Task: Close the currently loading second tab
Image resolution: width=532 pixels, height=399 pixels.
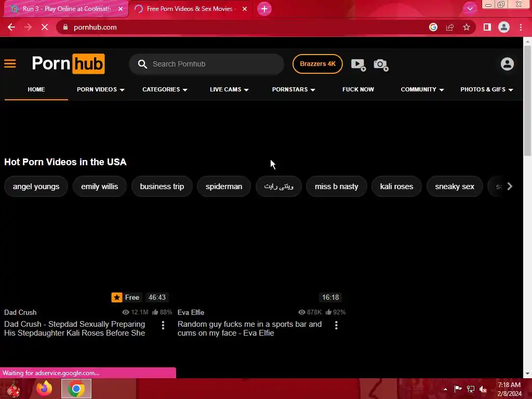Action: coord(245,9)
